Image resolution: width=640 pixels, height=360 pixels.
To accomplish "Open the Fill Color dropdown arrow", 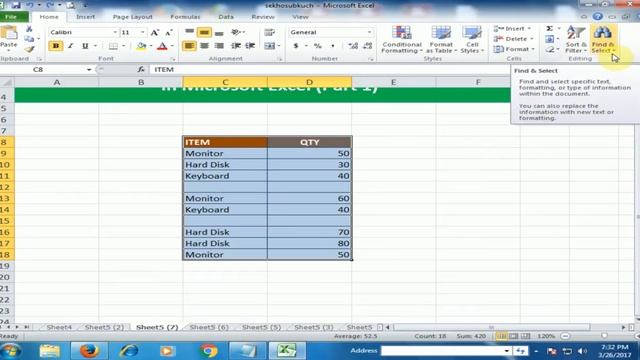I will (x=151, y=46).
